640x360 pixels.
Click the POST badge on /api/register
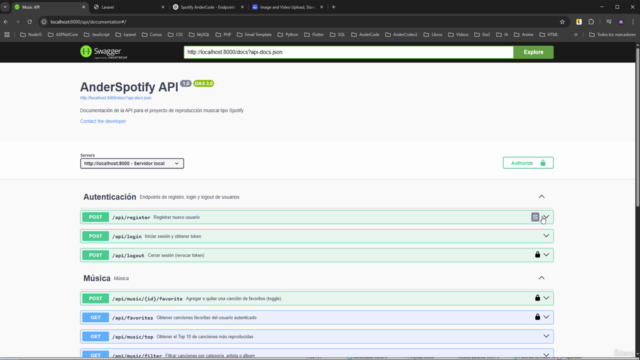coord(96,217)
